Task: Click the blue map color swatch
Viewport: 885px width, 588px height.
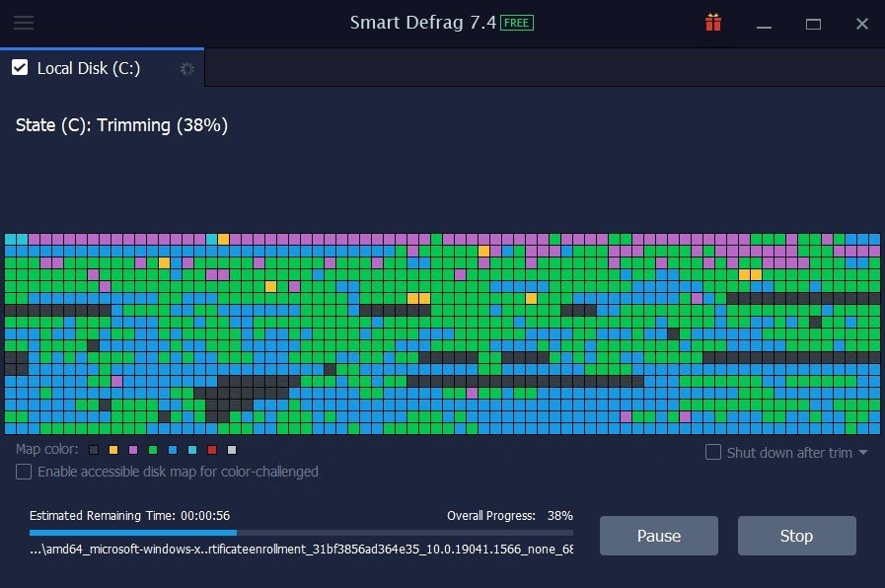Action: (x=173, y=450)
